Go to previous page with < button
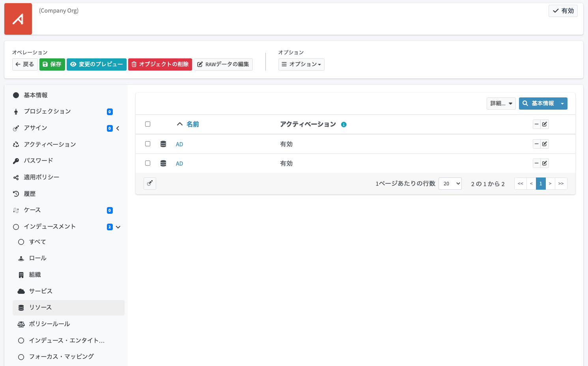Image resolution: width=588 pixels, height=366 pixels. click(531, 184)
